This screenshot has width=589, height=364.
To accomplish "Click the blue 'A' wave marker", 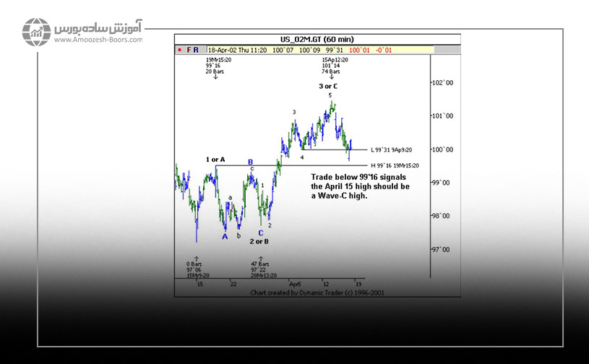I will coord(225,236).
